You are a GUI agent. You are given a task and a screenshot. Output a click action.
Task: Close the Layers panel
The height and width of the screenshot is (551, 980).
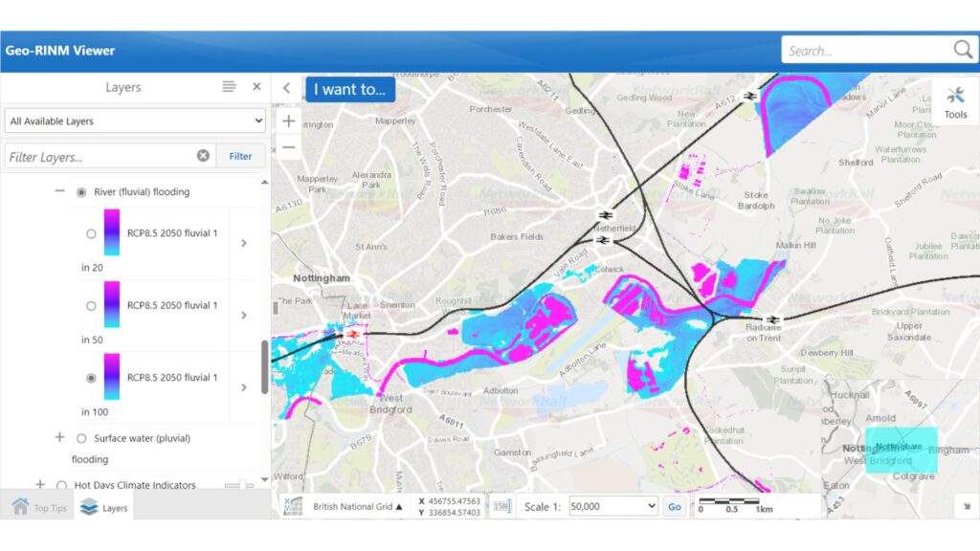click(256, 87)
